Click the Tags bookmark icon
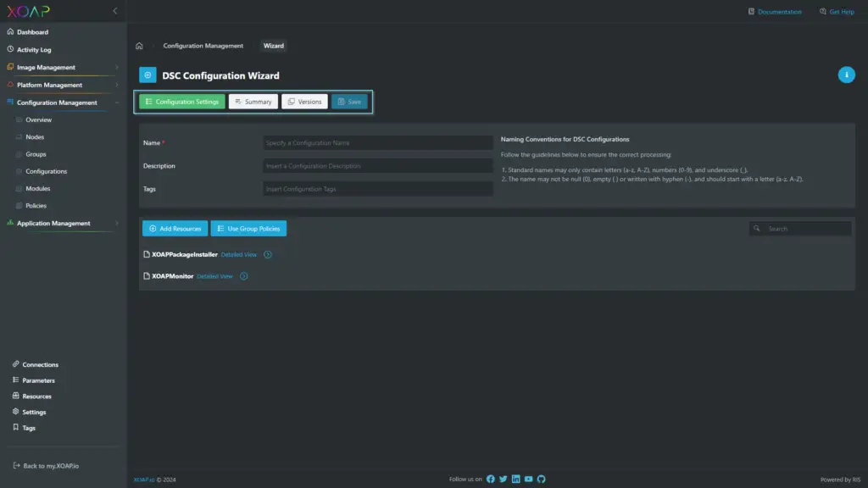 (x=15, y=427)
